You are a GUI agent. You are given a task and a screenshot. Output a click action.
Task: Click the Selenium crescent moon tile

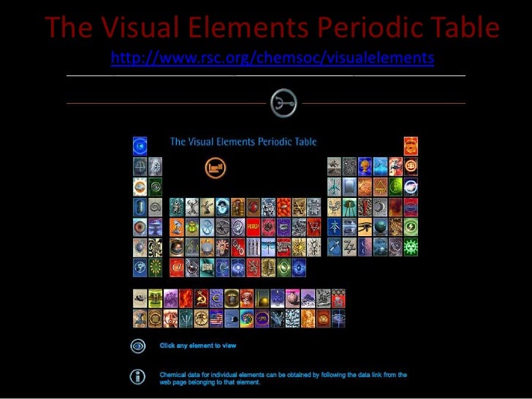(380, 208)
